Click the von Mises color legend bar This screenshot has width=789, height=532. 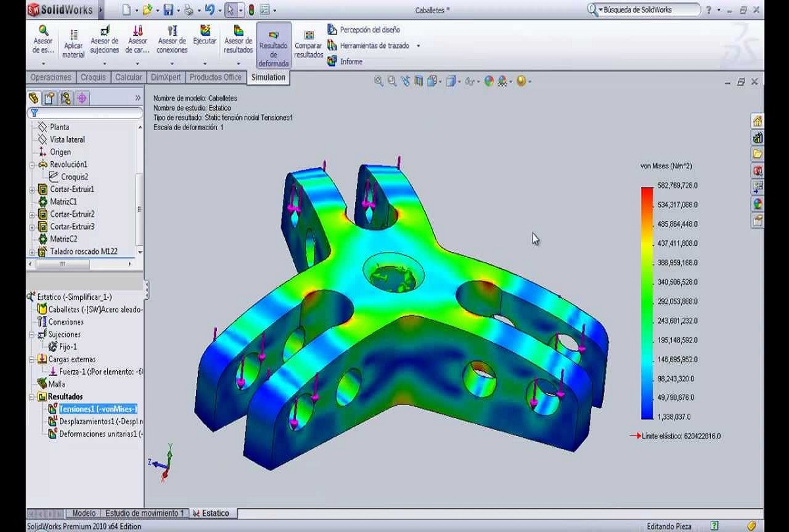(648, 303)
